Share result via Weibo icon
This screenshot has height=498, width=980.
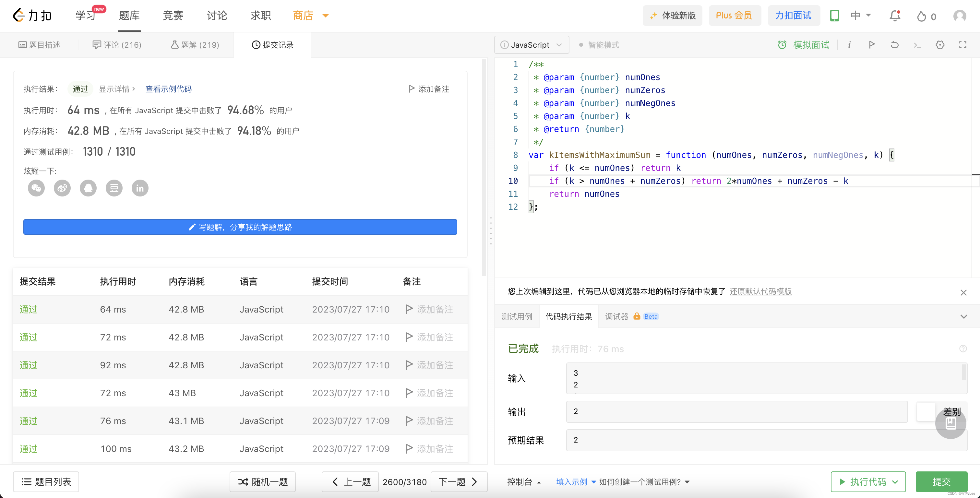[62, 188]
